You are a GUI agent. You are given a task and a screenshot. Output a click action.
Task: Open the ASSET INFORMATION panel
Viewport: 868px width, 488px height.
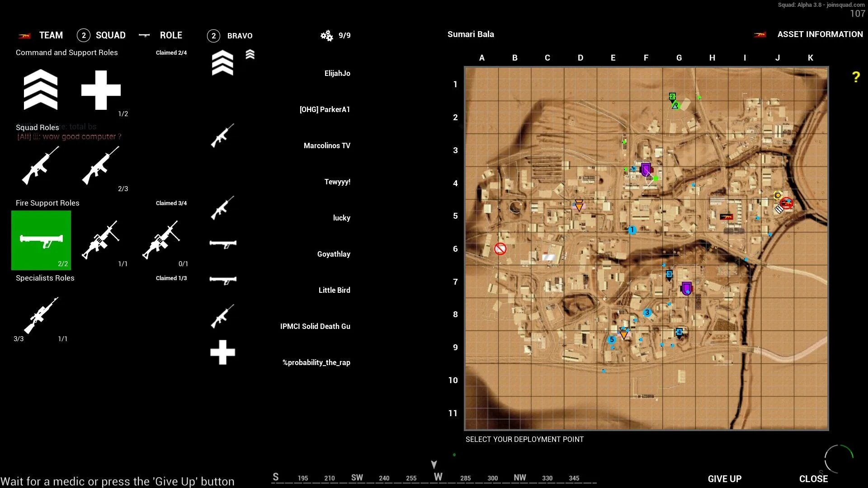click(x=820, y=34)
